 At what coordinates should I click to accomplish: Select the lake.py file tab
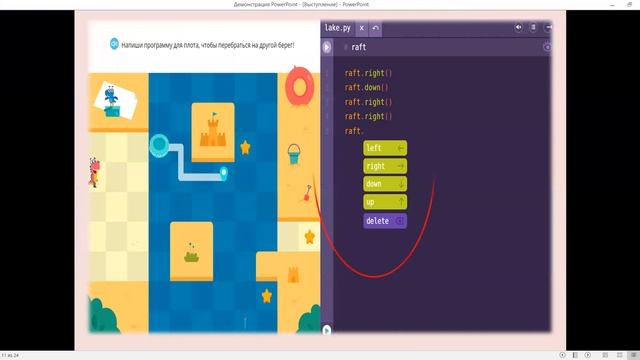point(338,28)
